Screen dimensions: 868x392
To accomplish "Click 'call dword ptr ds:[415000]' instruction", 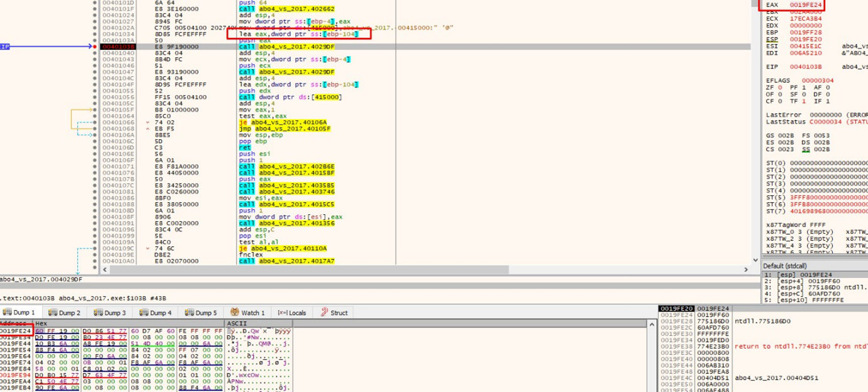I will pos(291,97).
